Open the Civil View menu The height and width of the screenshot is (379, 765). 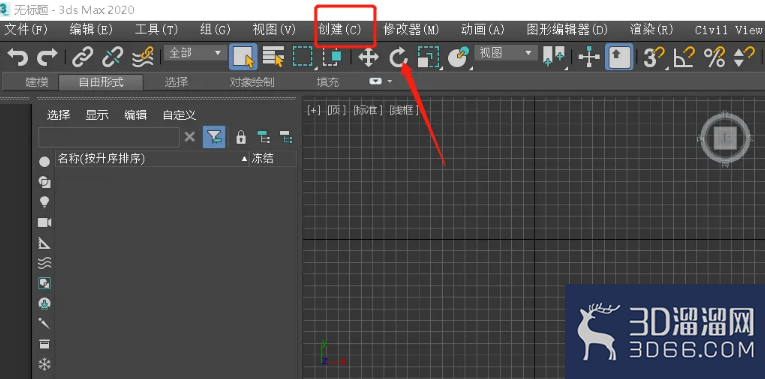pos(729,30)
